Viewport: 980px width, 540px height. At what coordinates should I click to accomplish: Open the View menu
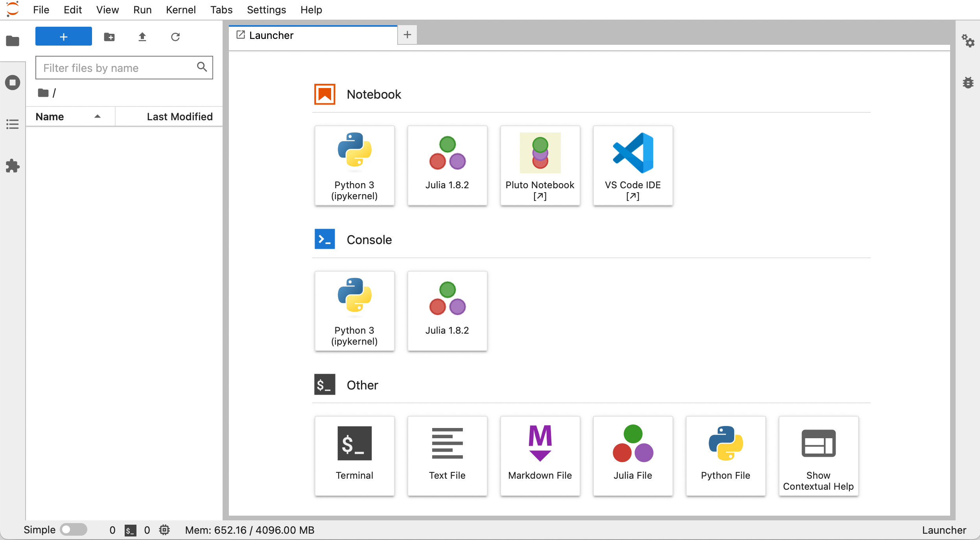pyautogui.click(x=107, y=10)
